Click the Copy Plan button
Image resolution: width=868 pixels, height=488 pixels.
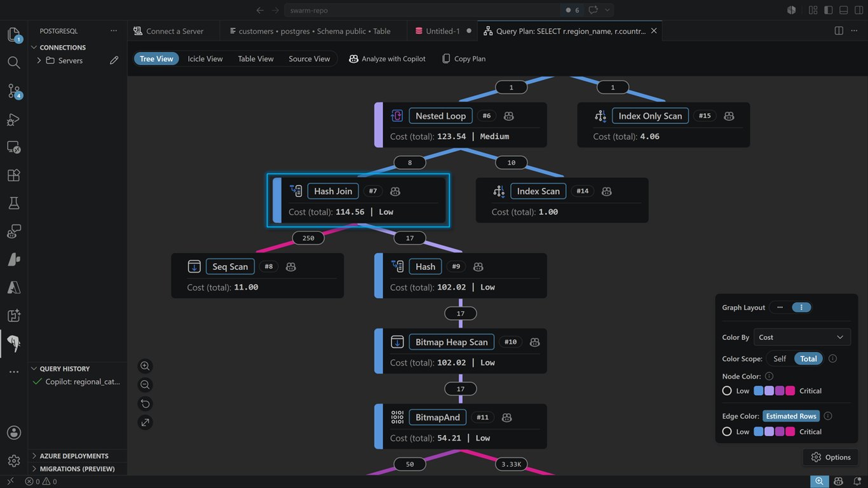(464, 58)
